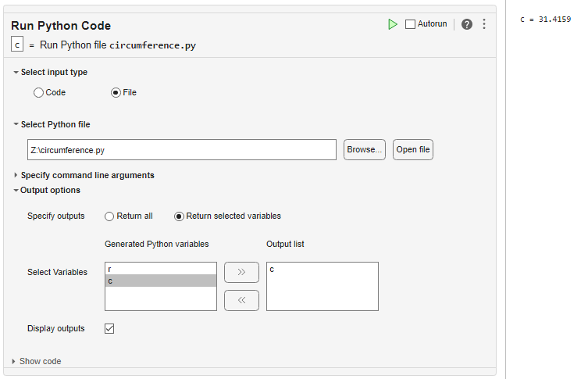
Task: Expand Specify command line arguments section
Action: pos(16,175)
